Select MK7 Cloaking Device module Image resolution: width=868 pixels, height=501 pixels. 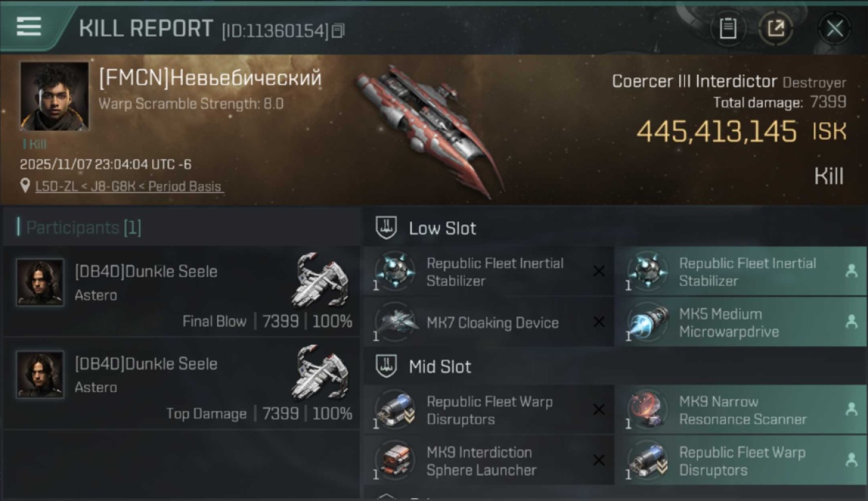tap(488, 323)
